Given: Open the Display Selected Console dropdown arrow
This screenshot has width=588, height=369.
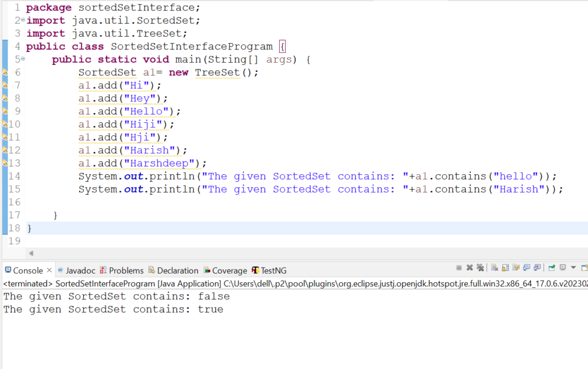Looking at the screenshot, I should (573, 268).
